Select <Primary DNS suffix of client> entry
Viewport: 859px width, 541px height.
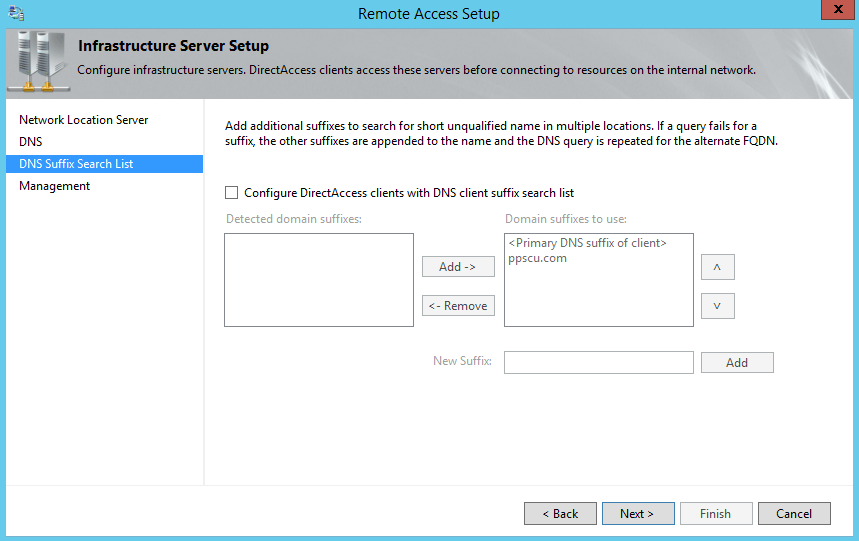[x=587, y=243]
